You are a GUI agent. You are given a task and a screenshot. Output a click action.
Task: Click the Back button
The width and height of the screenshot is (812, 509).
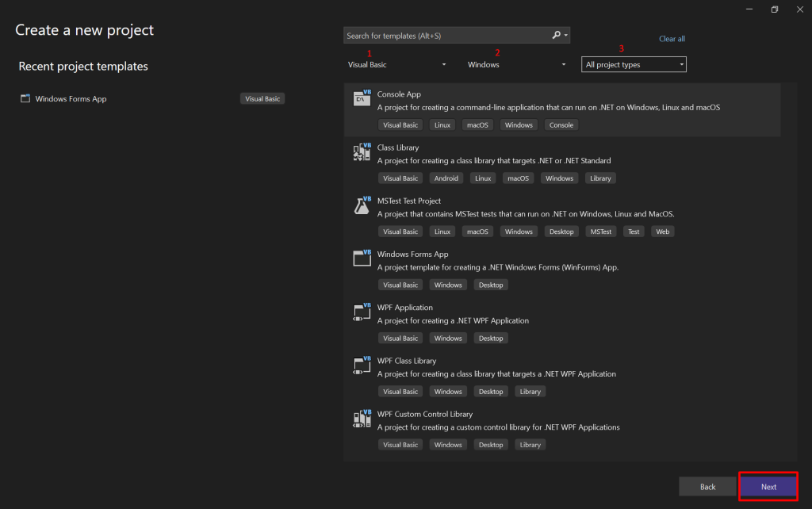pyautogui.click(x=707, y=487)
